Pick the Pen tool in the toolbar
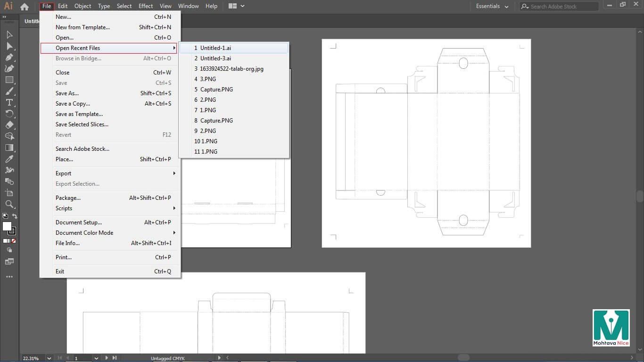Screen dimensions: 644x362 (9, 57)
